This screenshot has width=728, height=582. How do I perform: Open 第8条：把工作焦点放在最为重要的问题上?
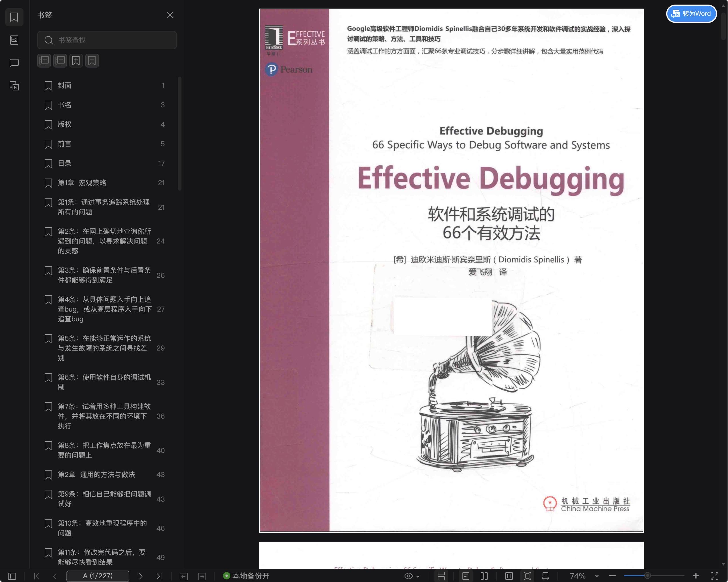105,450
